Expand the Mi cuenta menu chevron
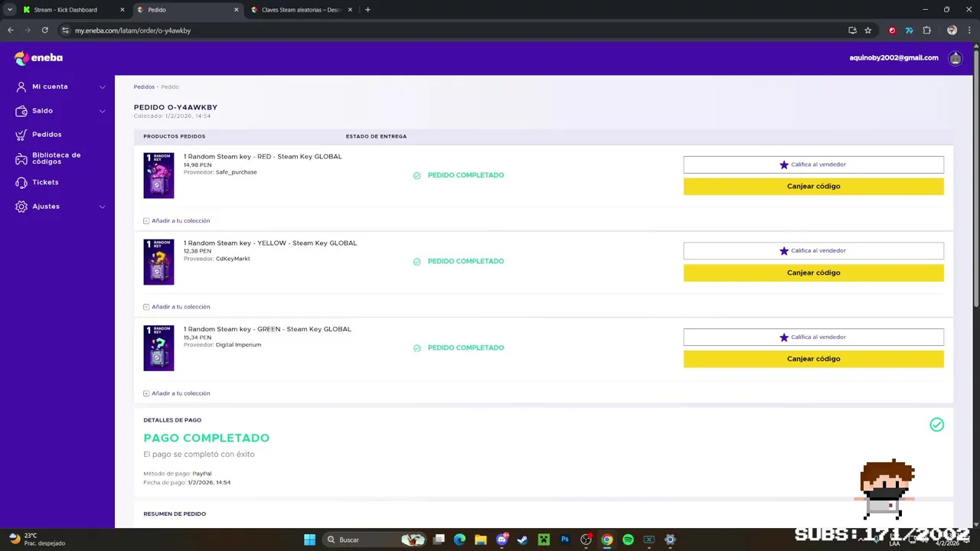Screen dimensions: 980x551 pyautogui.click(x=102, y=87)
